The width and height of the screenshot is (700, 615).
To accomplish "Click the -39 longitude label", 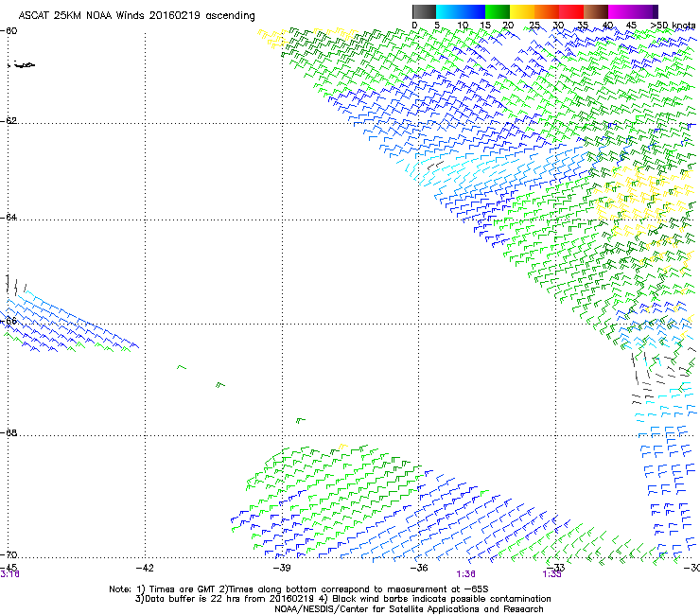I will 282,568.
